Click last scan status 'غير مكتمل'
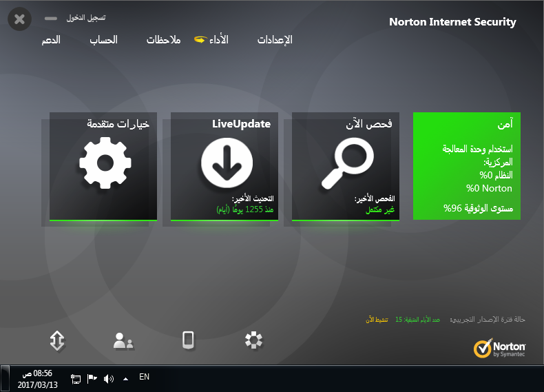This screenshot has height=392, width=544. tap(380, 209)
